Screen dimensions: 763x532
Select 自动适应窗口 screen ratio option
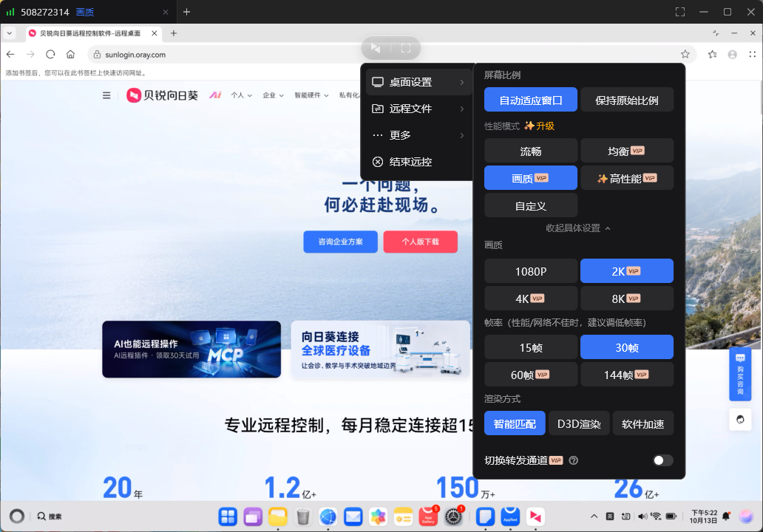(x=530, y=100)
